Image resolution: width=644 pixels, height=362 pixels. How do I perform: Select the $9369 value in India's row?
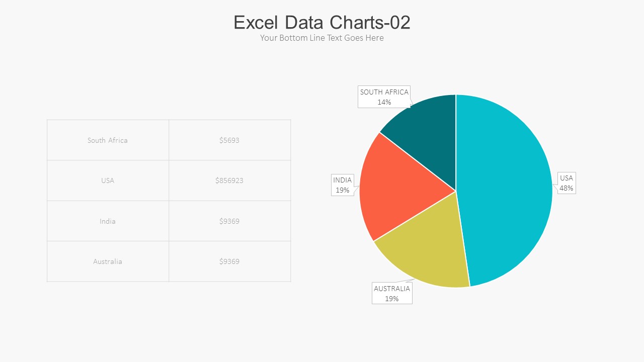tap(229, 221)
